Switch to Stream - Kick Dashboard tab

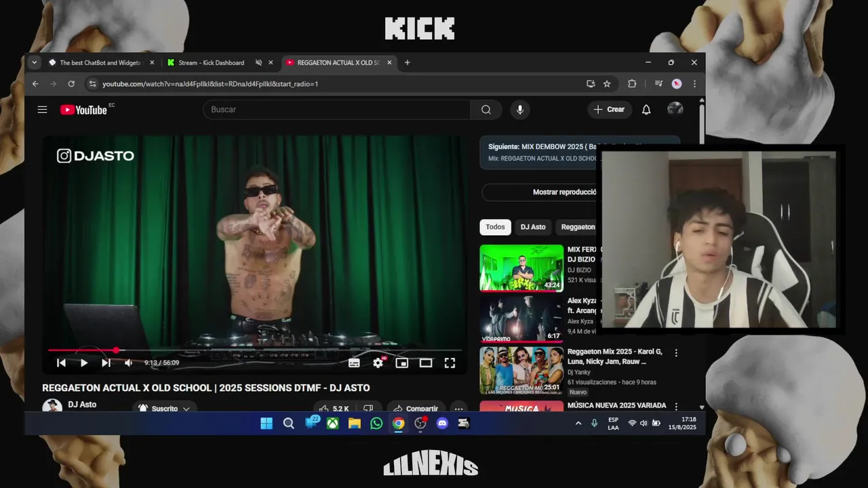point(211,62)
